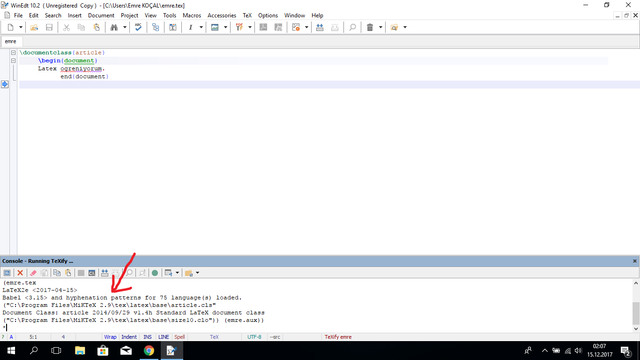
Task: Open a file using the folder icon
Action: click(34, 27)
